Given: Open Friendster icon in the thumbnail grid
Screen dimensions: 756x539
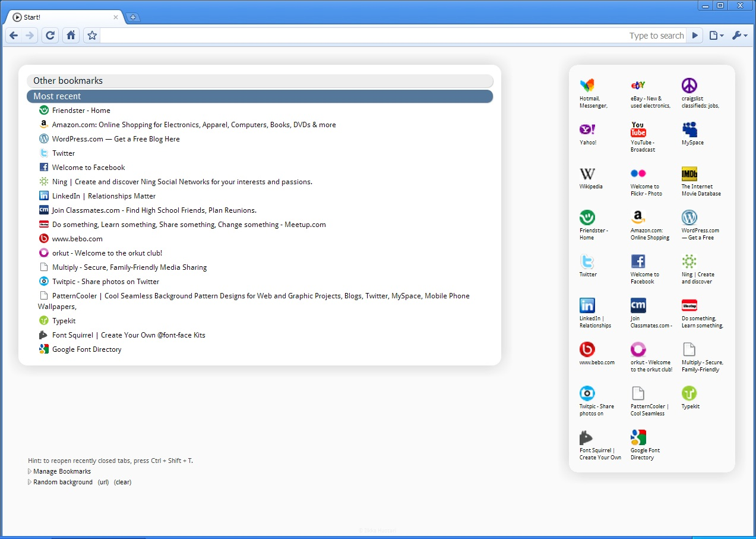Looking at the screenshot, I should [x=587, y=217].
